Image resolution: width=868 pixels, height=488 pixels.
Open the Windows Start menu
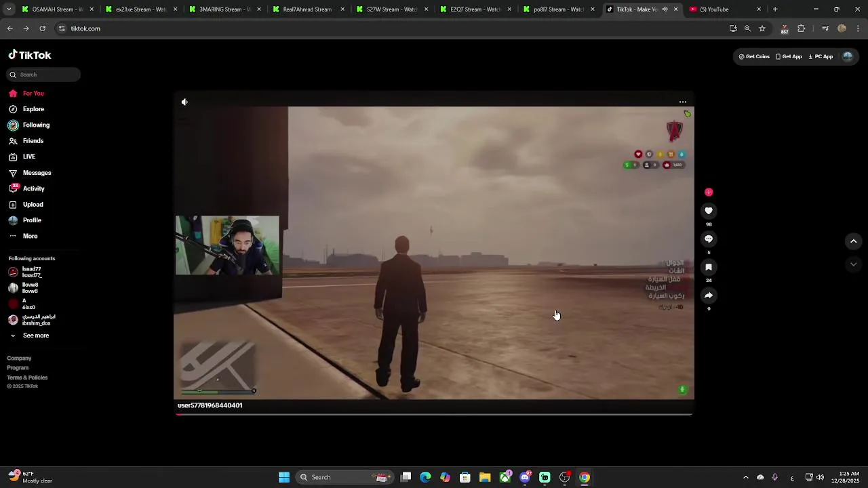(284, 477)
